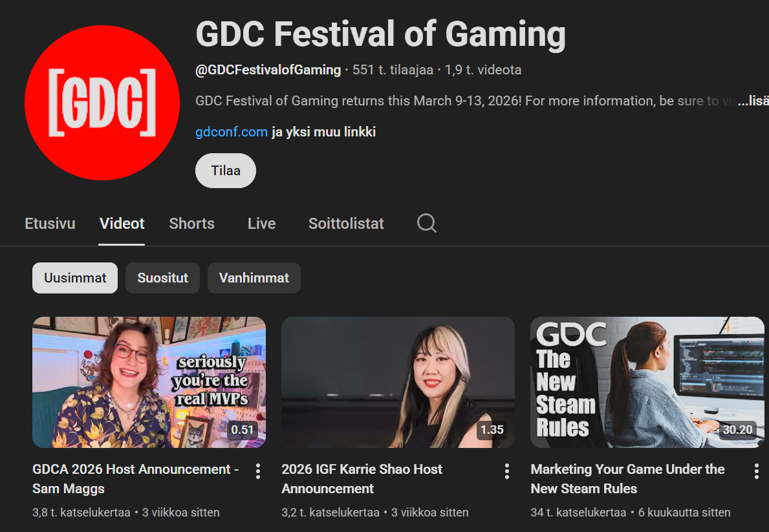The image size is (769, 532).
Task: Click the 1.35 duration badge
Action: (492, 430)
